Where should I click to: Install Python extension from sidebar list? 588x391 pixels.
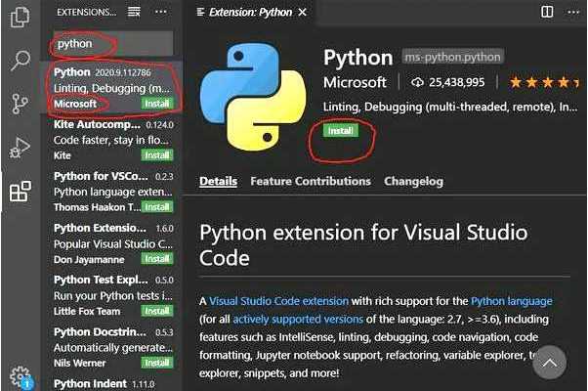click(x=157, y=104)
